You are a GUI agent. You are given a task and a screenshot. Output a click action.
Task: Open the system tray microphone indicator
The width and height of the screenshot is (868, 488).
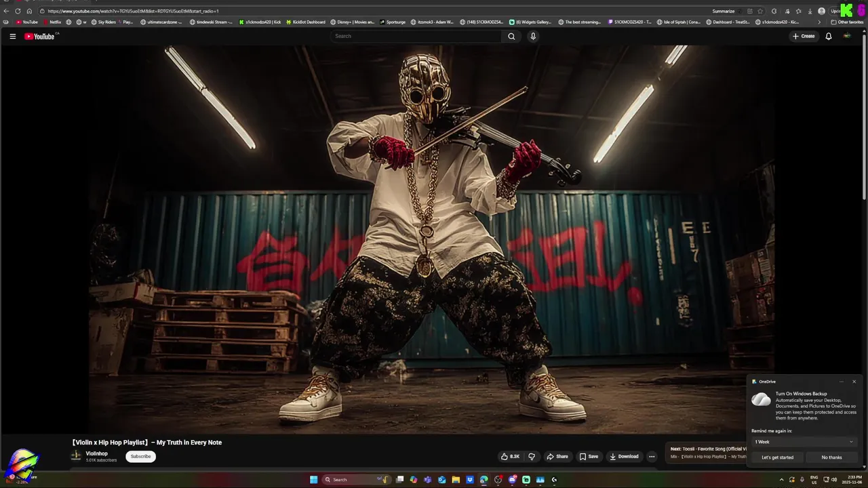[802, 479]
